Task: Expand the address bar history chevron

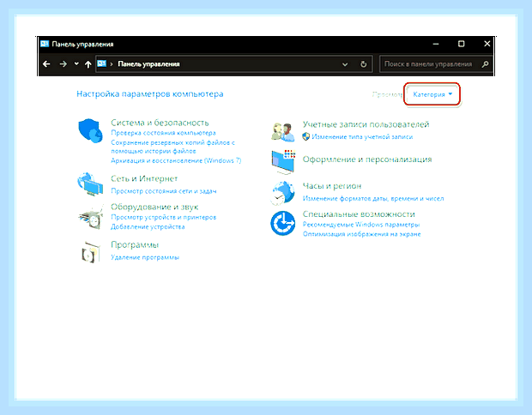Action: [x=345, y=64]
